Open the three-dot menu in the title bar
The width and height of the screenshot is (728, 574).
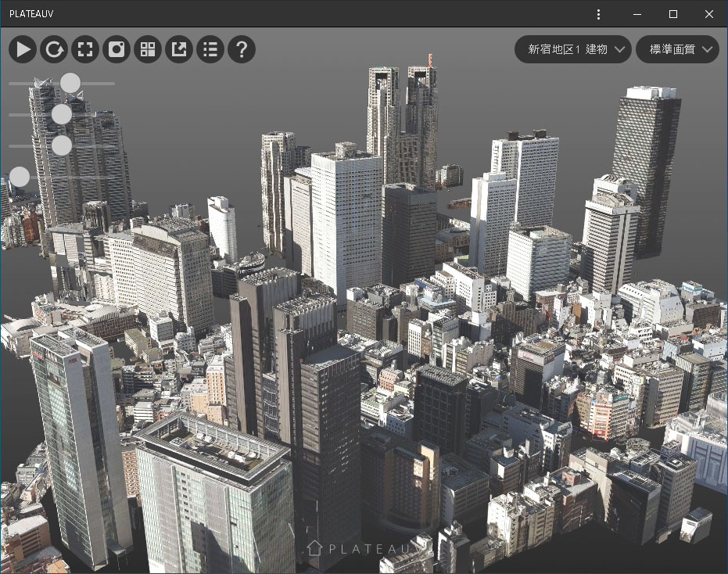pos(598,14)
